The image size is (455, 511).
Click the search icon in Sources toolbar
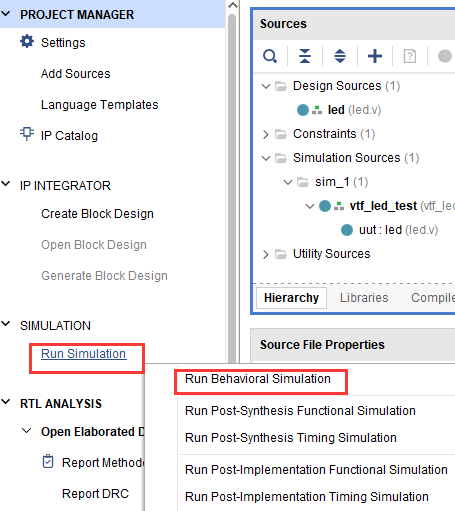pyautogui.click(x=270, y=56)
